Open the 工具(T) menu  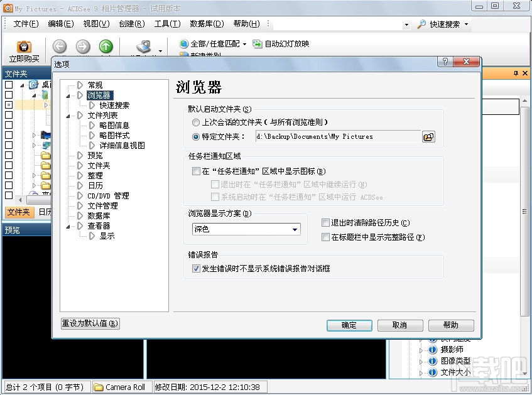pyautogui.click(x=167, y=23)
